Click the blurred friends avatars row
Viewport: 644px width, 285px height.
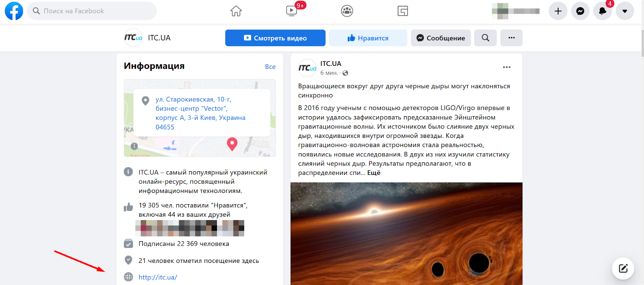pyautogui.click(x=190, y=228)
